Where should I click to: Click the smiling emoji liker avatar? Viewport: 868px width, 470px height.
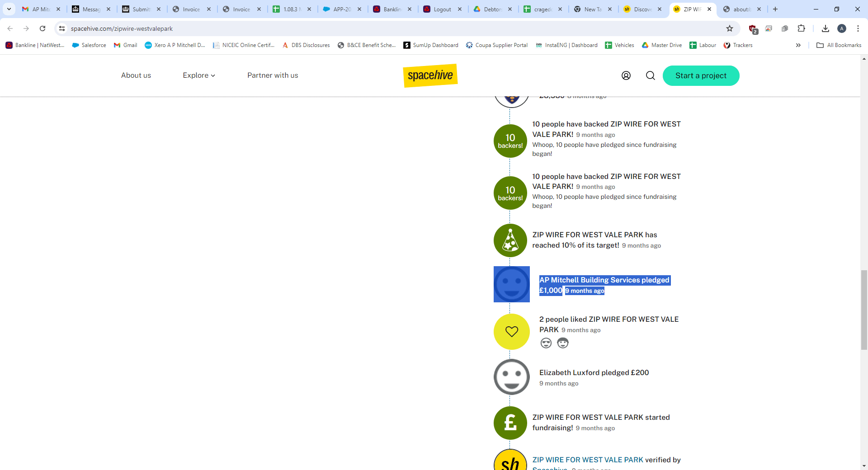click(563, 343)
